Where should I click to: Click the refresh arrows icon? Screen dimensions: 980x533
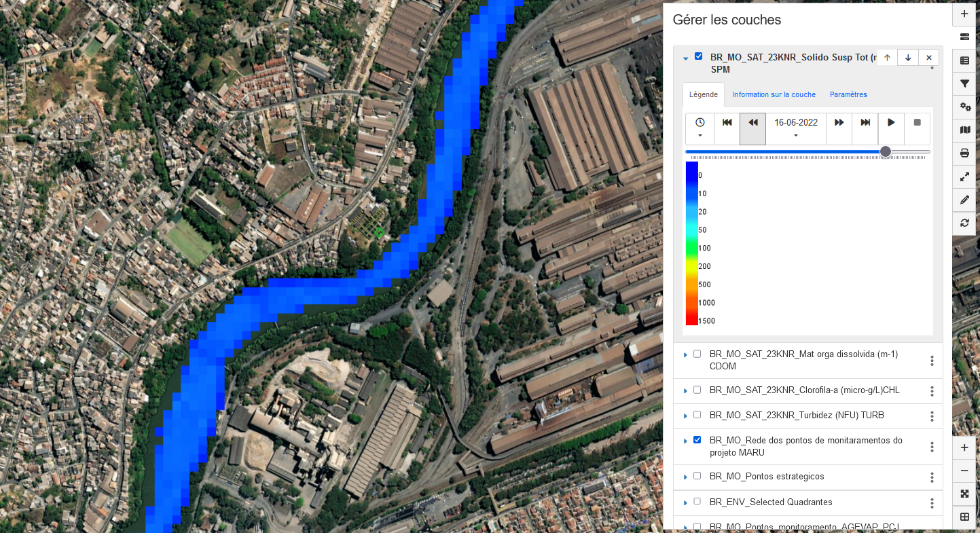click(964, 223)
